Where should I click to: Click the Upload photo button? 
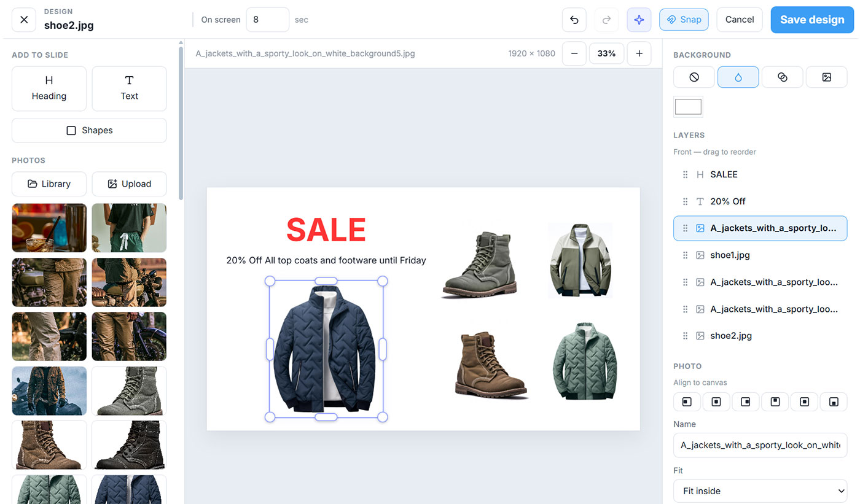pos(129,184)
